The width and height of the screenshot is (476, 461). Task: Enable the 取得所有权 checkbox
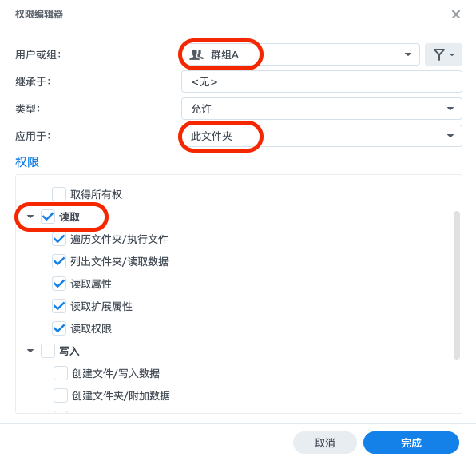coord(59,194)
